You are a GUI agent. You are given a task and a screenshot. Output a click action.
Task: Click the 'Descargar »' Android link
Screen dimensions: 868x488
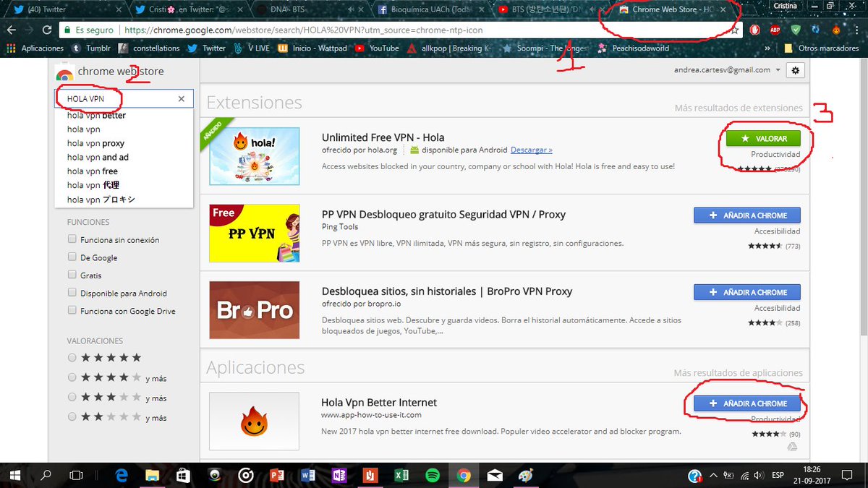pyautogui.click(x=532, y=150)
